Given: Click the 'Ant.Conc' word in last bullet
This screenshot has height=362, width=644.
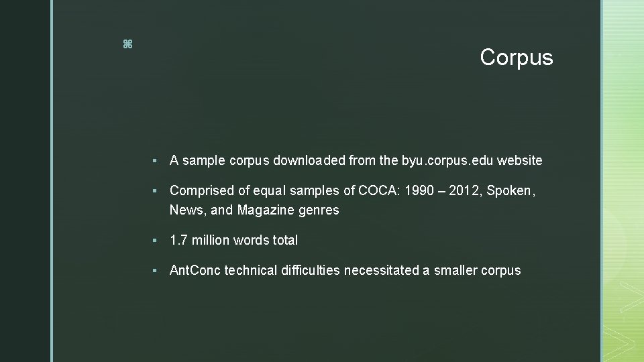Looking at the screenshot, I should click(195, 270).
